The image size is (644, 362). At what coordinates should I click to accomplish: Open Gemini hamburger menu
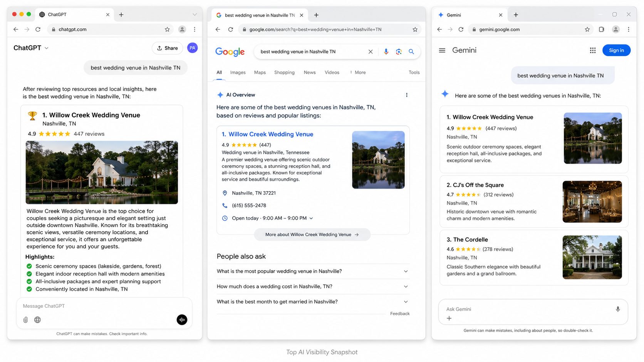coord(442,50)
